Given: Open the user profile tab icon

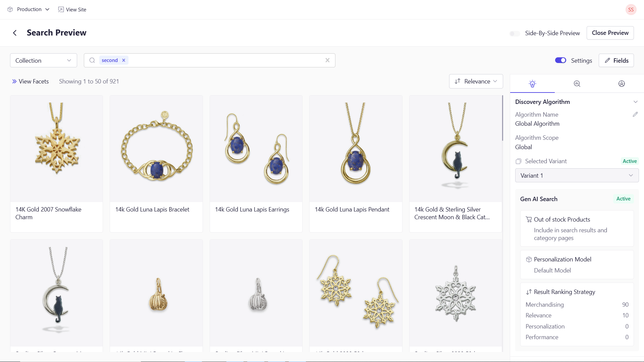Looking at the screenshot, I should coord(622,84).
